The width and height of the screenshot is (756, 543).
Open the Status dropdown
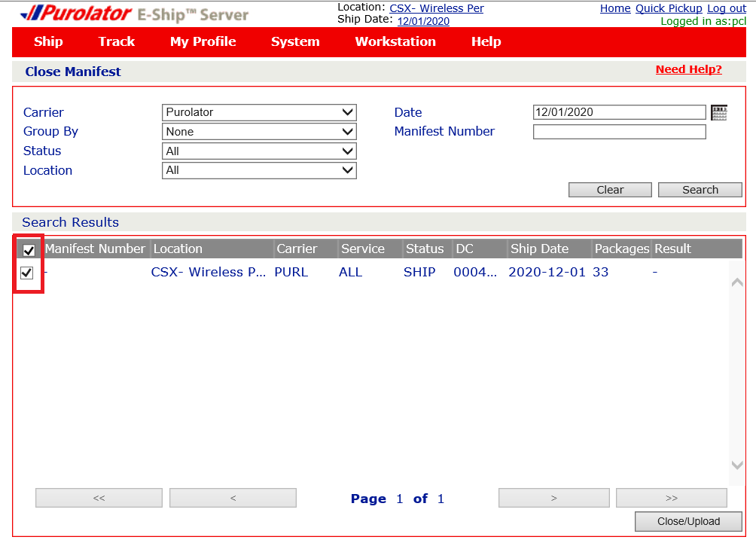[259, 151]
